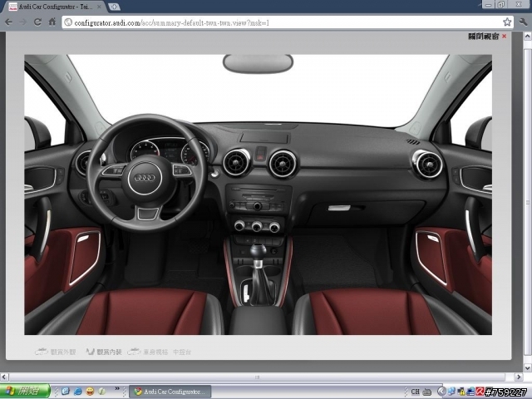
Task: Restore down the Chrome browser window
Action: [501, 4]
